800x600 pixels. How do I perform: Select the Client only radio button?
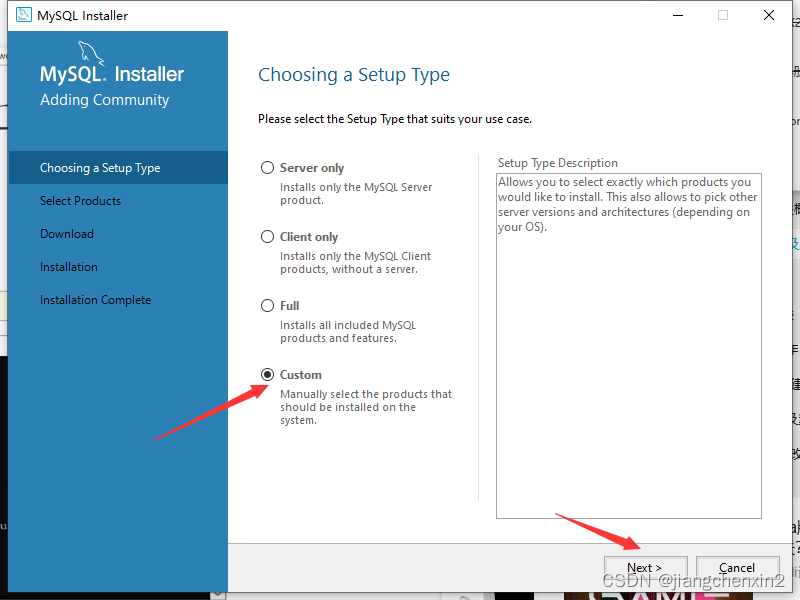coord(267,237)
